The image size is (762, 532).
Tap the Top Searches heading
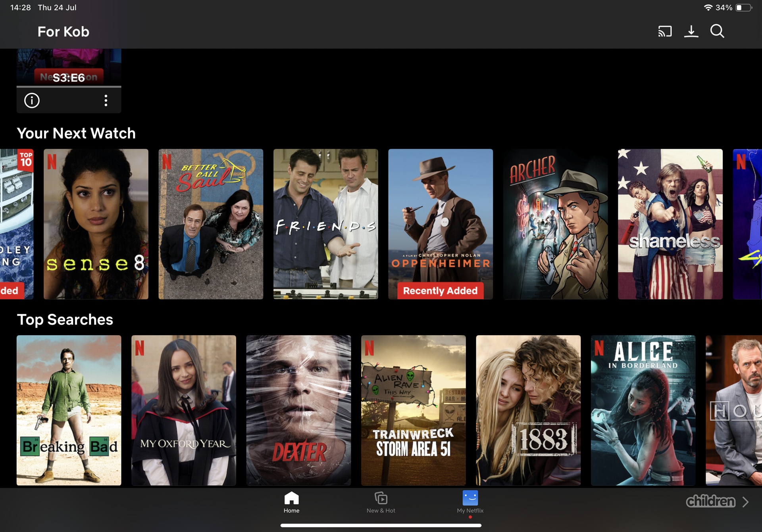coord(65,320)
